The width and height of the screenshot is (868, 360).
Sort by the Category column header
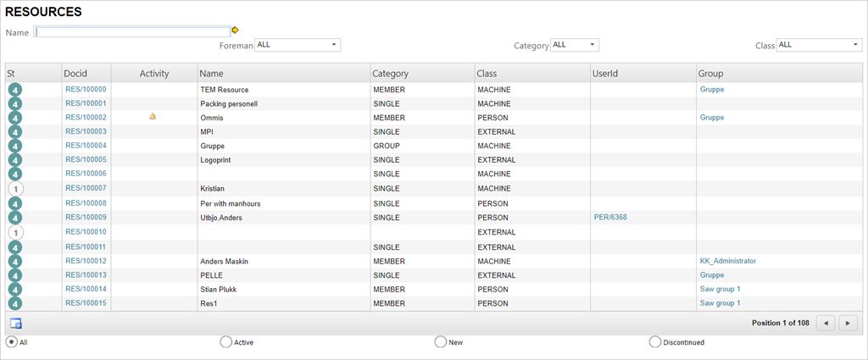(390, 74)
